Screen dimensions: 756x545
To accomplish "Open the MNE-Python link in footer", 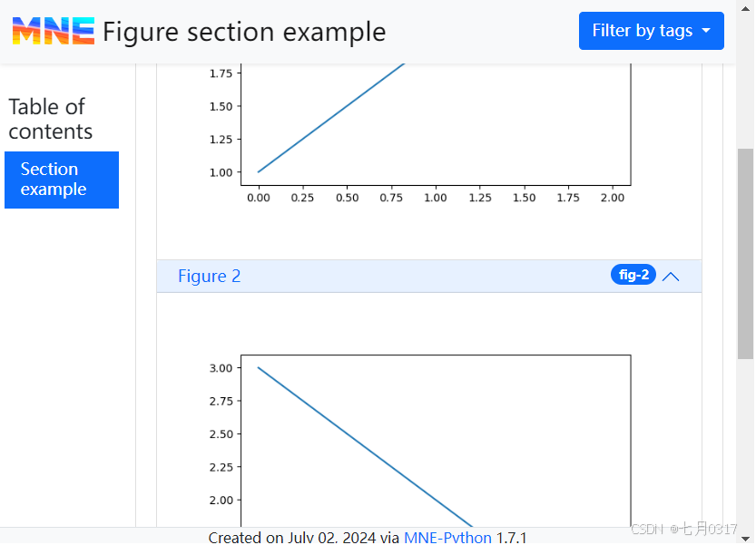I will tap(447, 537).
